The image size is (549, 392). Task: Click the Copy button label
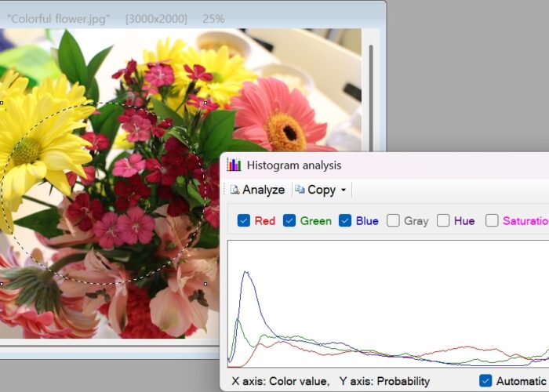coord(322,190)
